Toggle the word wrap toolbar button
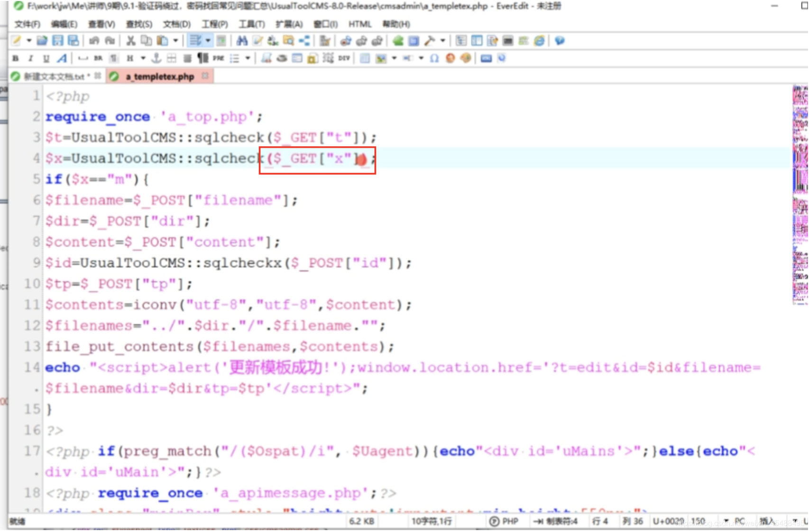Screen dimensions: 809x532 pyautogui.click(x=195, y=41)
